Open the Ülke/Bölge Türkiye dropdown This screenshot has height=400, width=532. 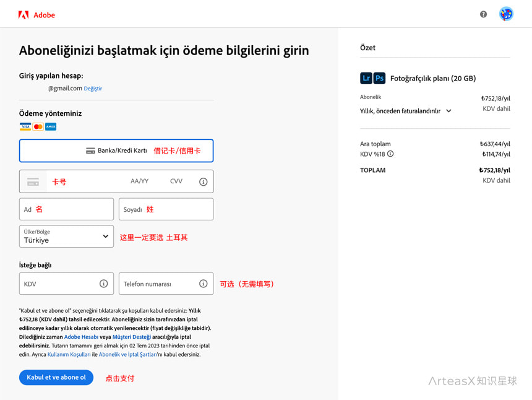(67, 237)
